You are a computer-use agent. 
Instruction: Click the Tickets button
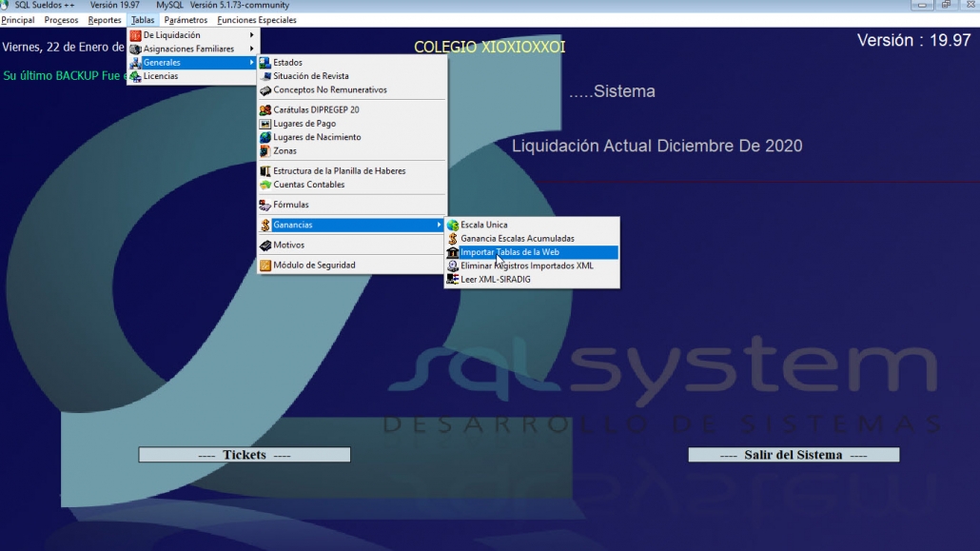[245, 455]
